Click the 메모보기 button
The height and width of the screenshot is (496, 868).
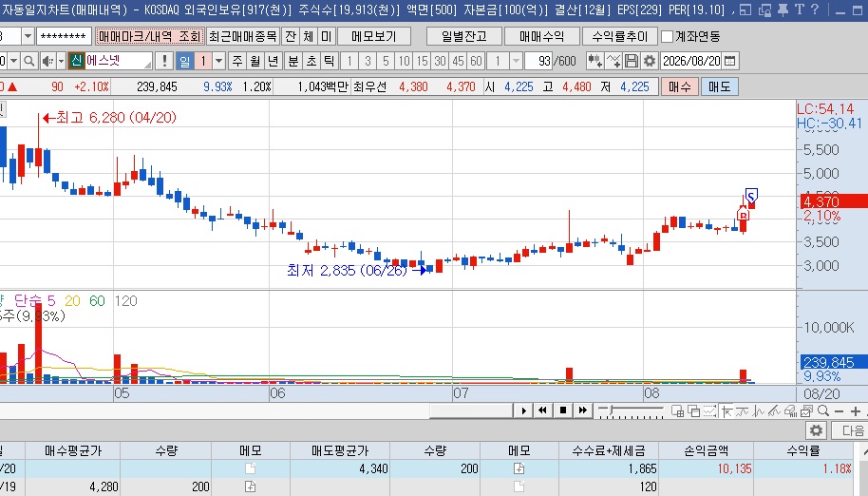click(x=374, y=36)
